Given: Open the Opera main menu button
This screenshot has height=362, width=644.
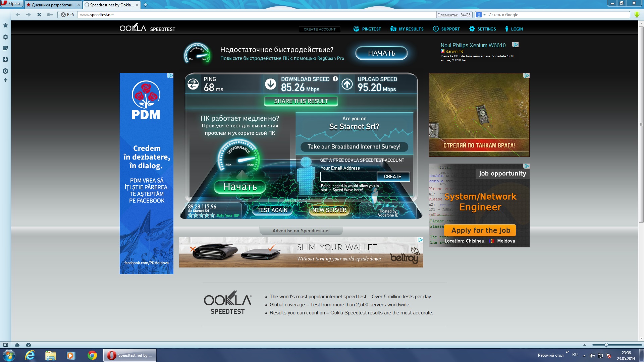Looking at the screenshot, I should pyautogui.click(x=11, y=4).
